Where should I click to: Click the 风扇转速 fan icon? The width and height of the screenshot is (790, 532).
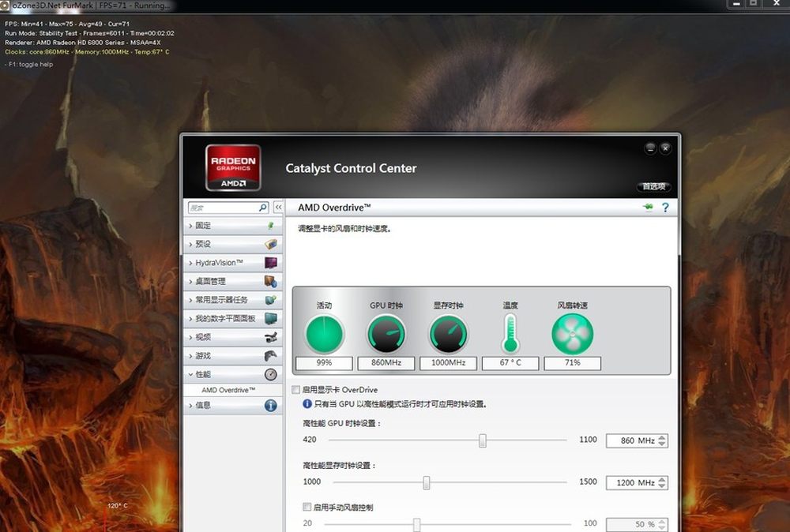[x=572, y=334]
